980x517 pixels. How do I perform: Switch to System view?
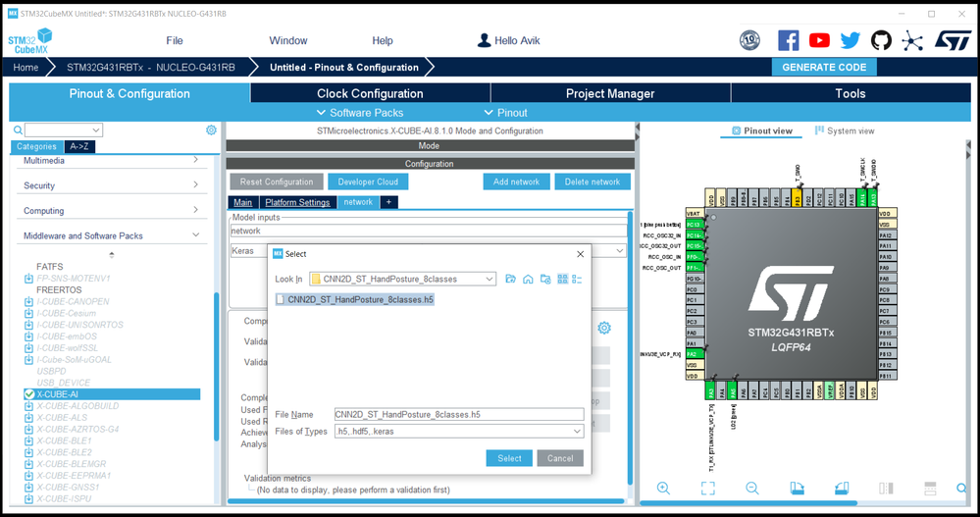click(x=845, y=130)
